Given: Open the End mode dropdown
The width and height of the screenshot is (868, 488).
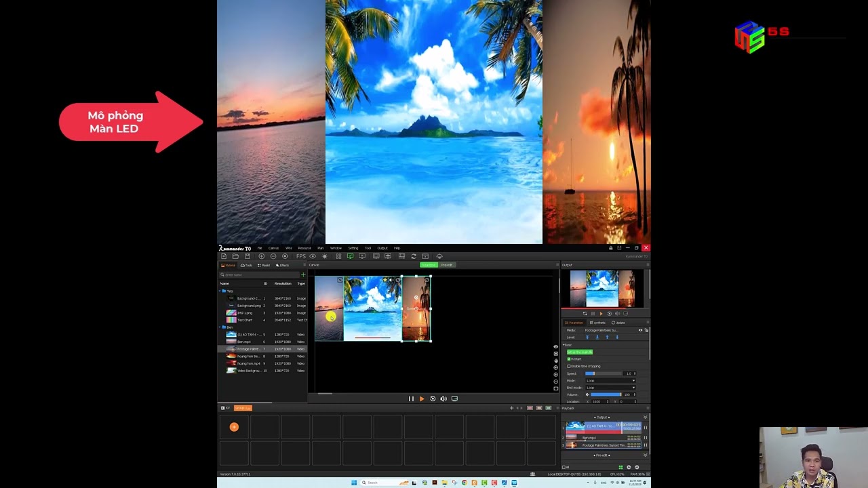Looking at the screenshot, I should [610, 388].
